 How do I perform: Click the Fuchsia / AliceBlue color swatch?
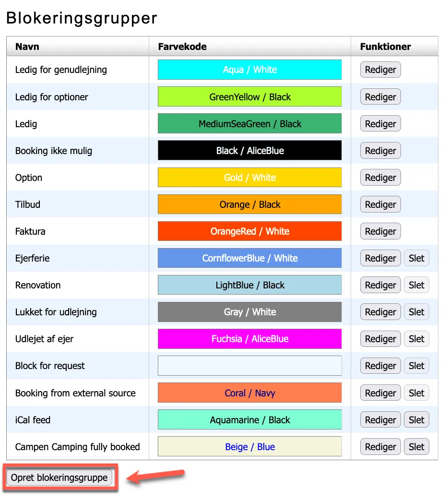[249, 339]
